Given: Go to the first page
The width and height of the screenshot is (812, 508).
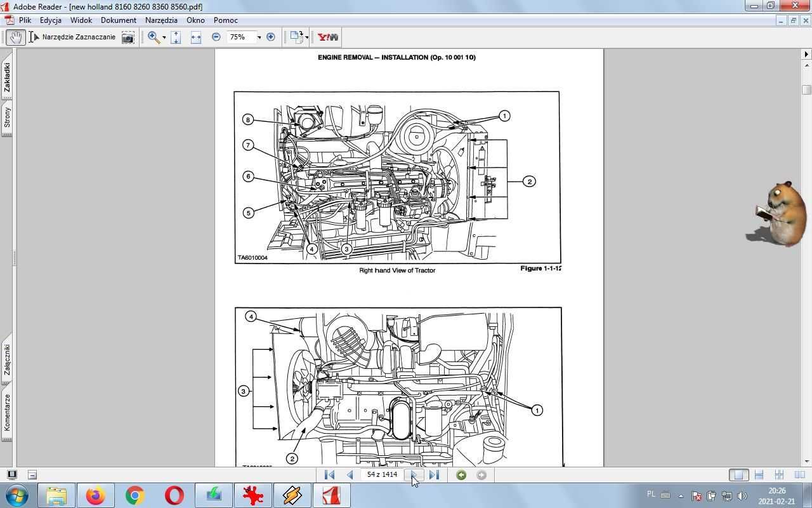Looking at the screenshot, I should pos(329,474).
